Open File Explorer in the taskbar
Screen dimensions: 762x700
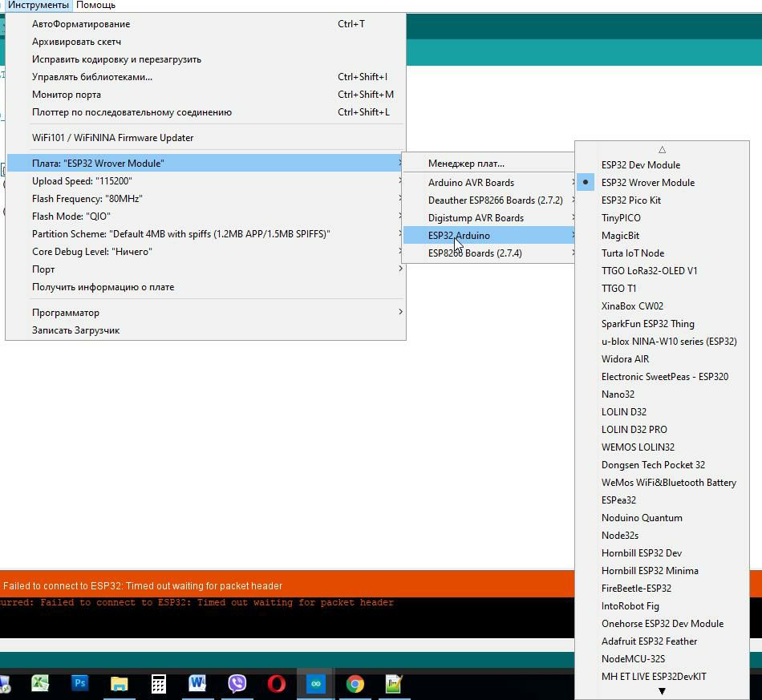pos(119,684)
